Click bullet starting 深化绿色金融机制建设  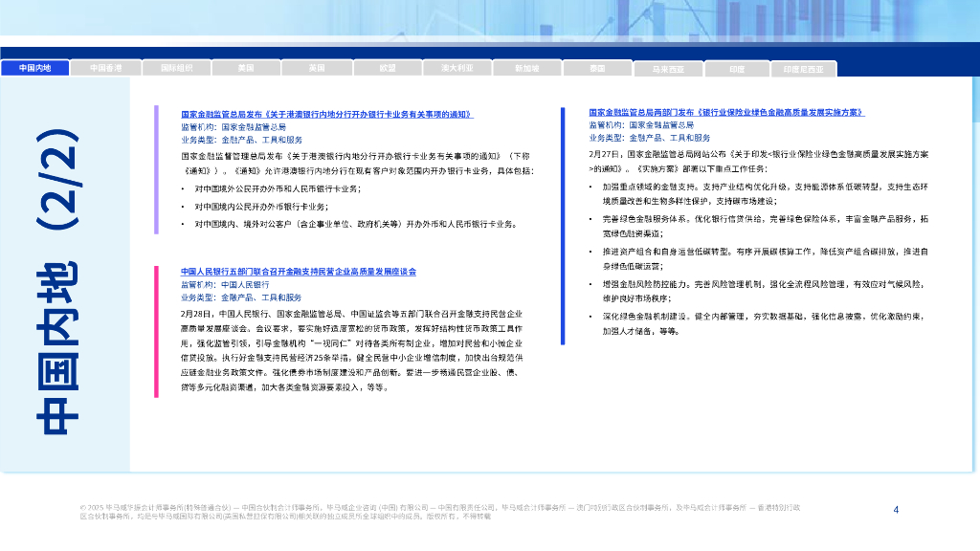pos(763,323)
